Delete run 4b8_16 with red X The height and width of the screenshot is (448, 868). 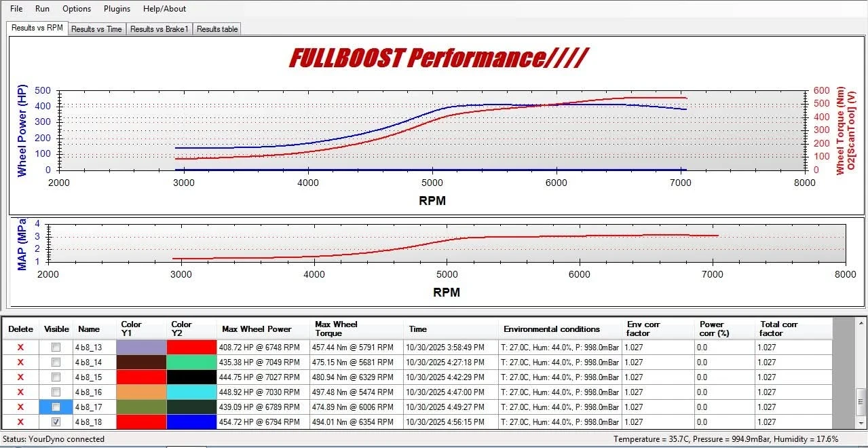(x=20, y=392)
